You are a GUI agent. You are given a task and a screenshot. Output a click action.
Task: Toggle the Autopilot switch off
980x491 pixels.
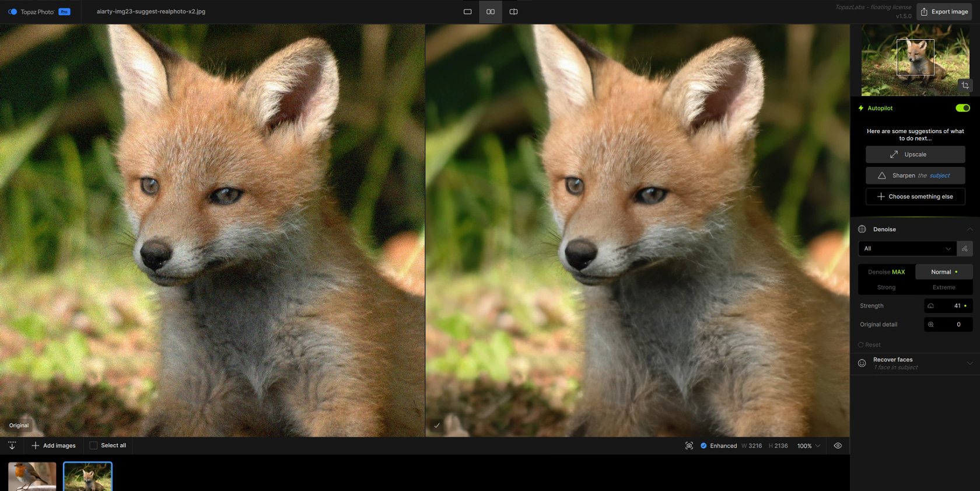click(963, 108)
